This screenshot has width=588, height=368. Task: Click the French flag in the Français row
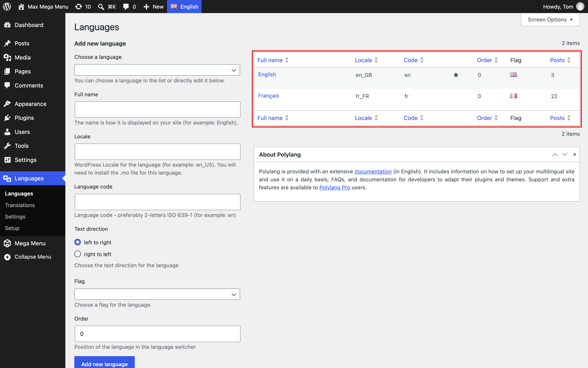click(x=513, y=96)
